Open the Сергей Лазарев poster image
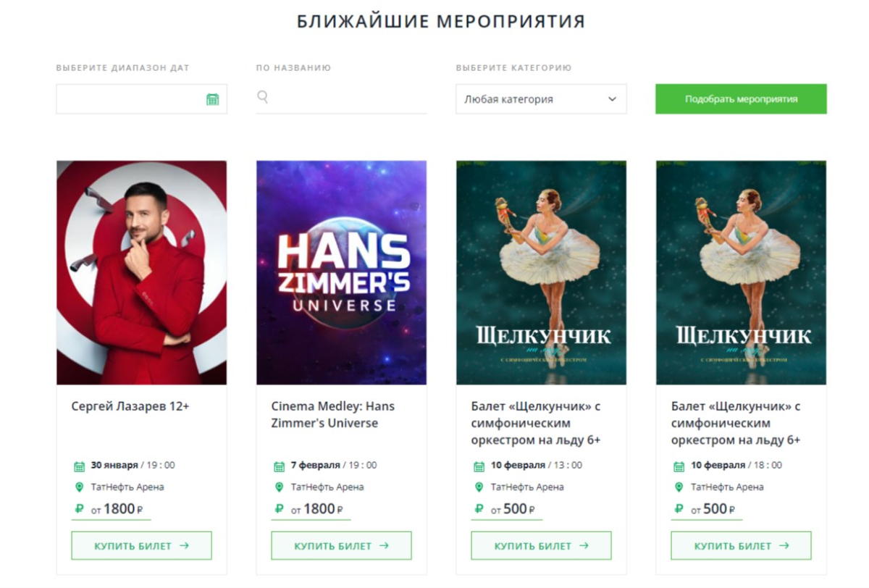Viewport: 869px width, 588px height. point(141,272)
